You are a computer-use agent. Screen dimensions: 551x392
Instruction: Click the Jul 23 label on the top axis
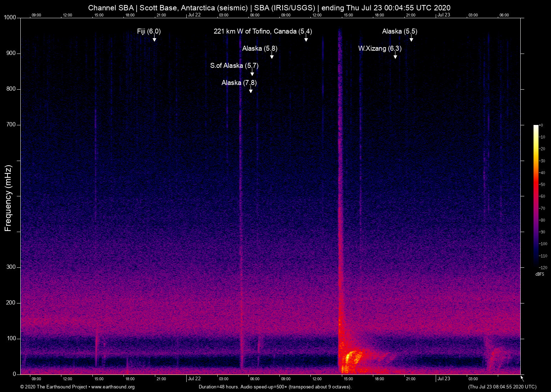444,15
